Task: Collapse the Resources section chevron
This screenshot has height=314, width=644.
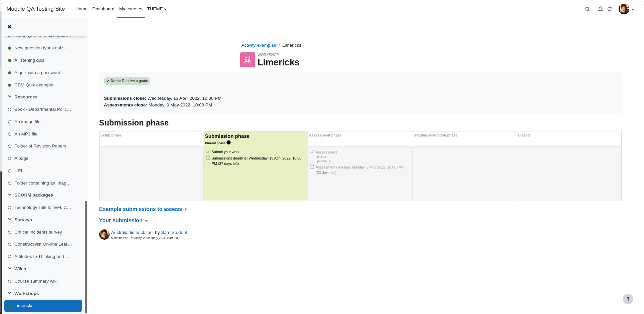Action: point(10,97)
